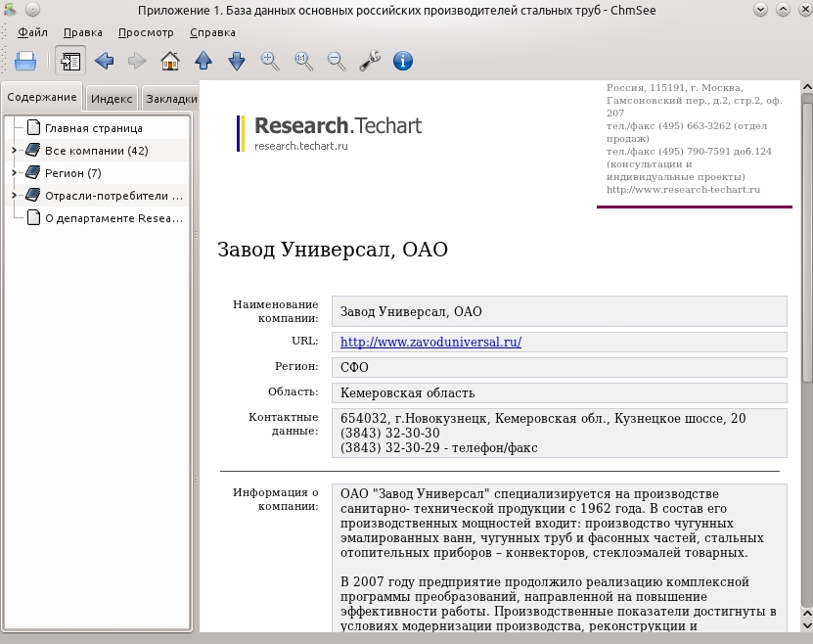
Task: Go to next page with down arrow
Action: click(237, 62)
